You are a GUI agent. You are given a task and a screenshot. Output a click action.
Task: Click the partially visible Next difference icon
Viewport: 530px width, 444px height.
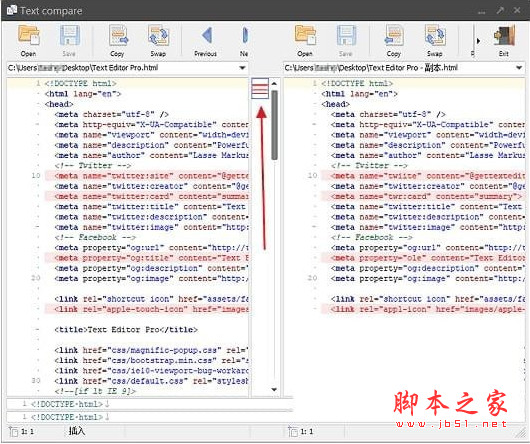(x=245, y=35)
